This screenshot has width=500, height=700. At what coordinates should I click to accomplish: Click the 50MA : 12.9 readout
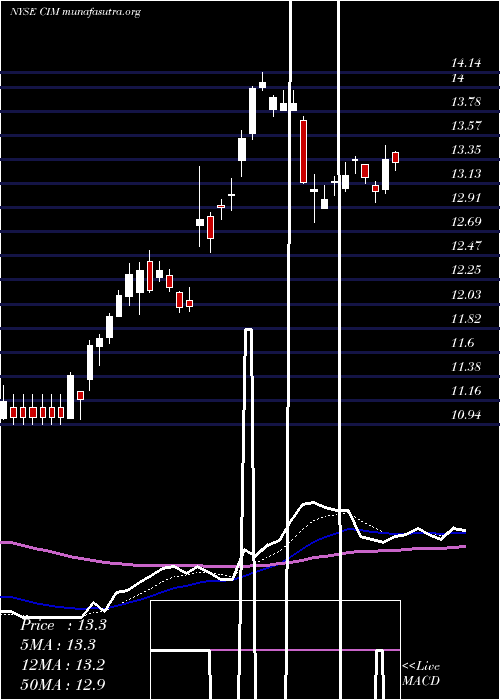63,684
